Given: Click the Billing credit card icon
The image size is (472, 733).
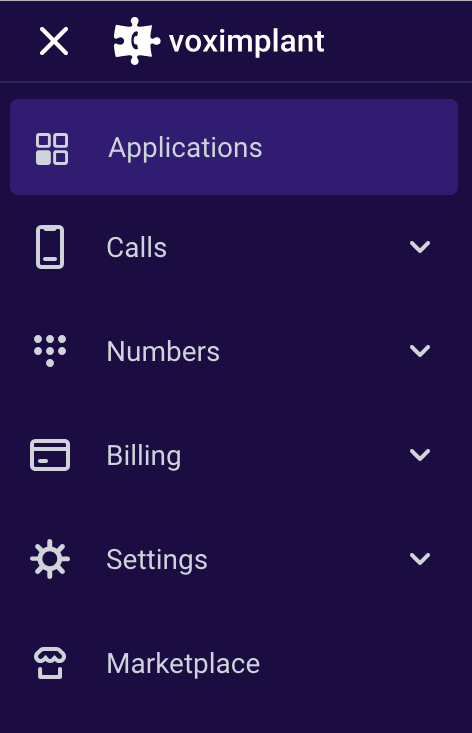Looking at the screenshot, I should [x=50, y=455].
